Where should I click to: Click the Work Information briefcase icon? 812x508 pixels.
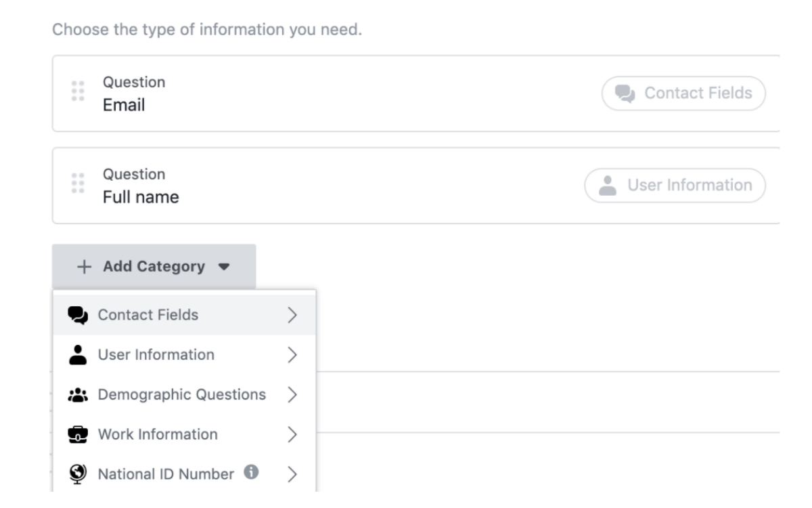coord(79,434)
